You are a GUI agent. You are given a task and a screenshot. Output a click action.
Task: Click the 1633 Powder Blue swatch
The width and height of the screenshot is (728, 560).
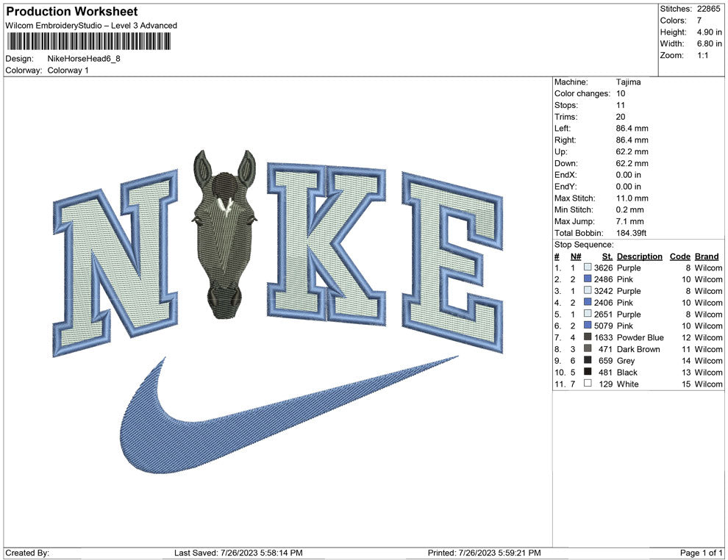pyautogui.click(x=588, y=337)
